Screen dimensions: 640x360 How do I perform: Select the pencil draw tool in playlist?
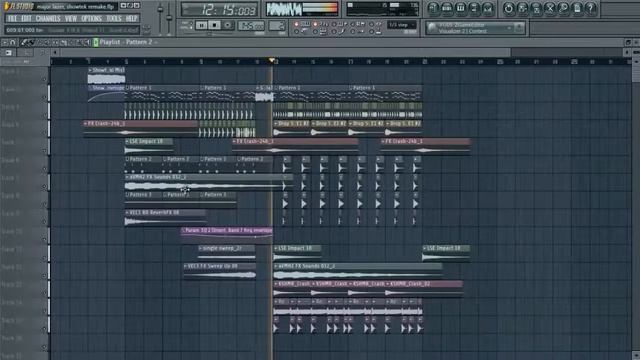tap(24, 42)
